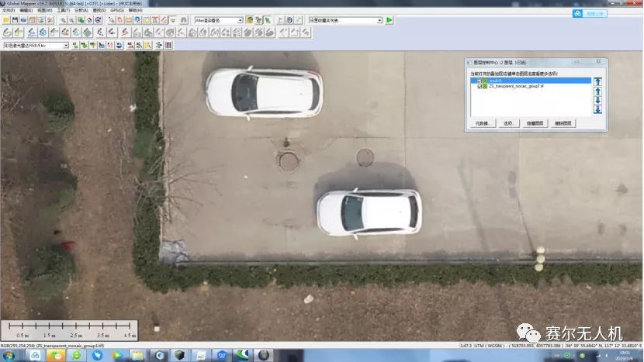The width and height of the screenshot is (644, 362).
Task: Toggle checkbox for ZS_transparent_mosaic_group1.tif layer
Action: (480, 86)
